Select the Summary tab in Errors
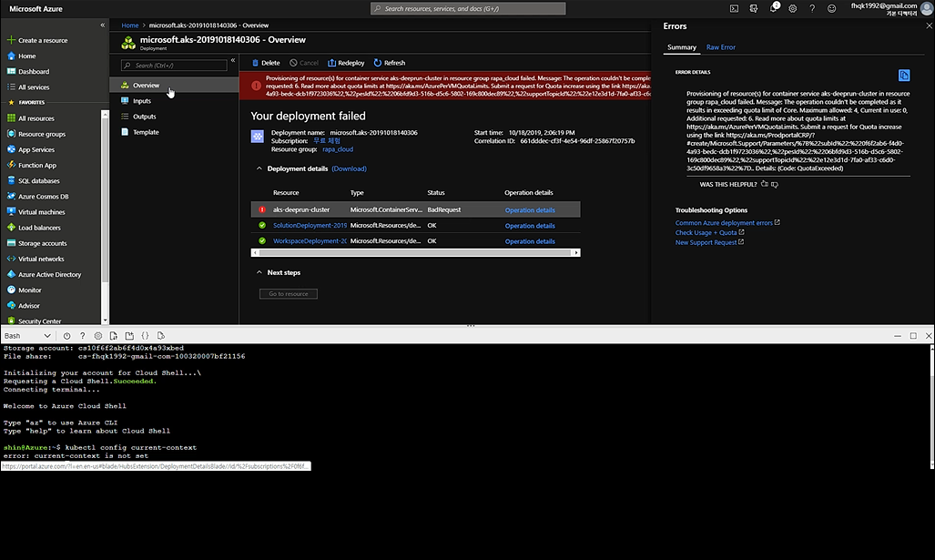 (682, 47)
